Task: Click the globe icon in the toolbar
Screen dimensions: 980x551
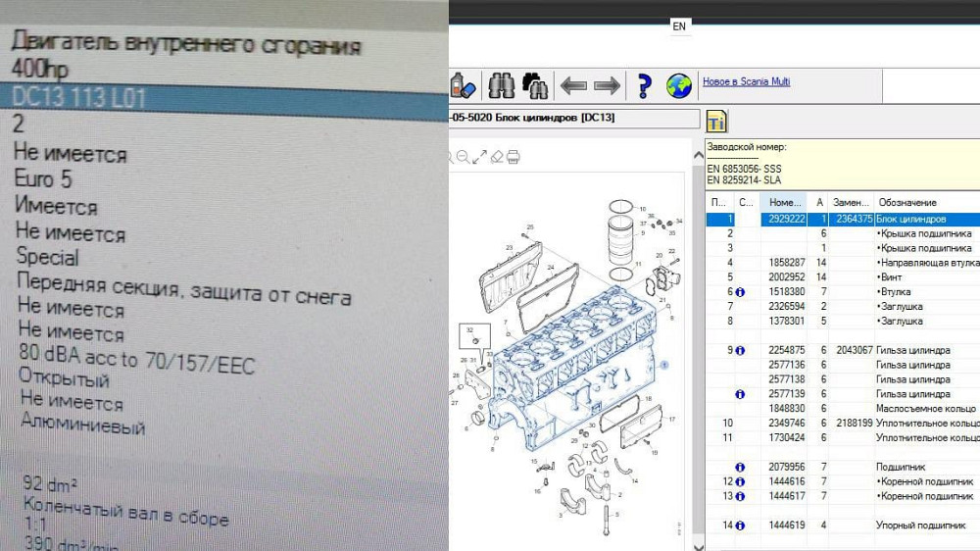Action: pos(678,86)
